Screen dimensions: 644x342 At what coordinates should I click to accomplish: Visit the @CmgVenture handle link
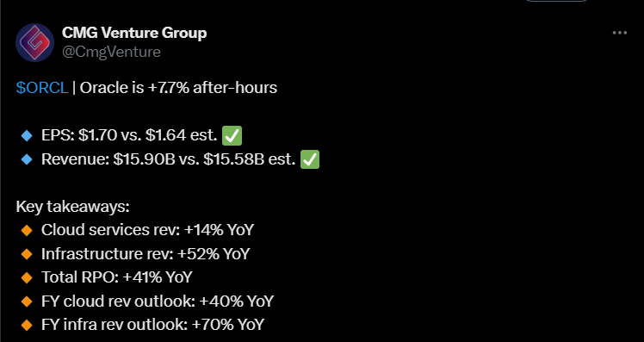[111, 52]
